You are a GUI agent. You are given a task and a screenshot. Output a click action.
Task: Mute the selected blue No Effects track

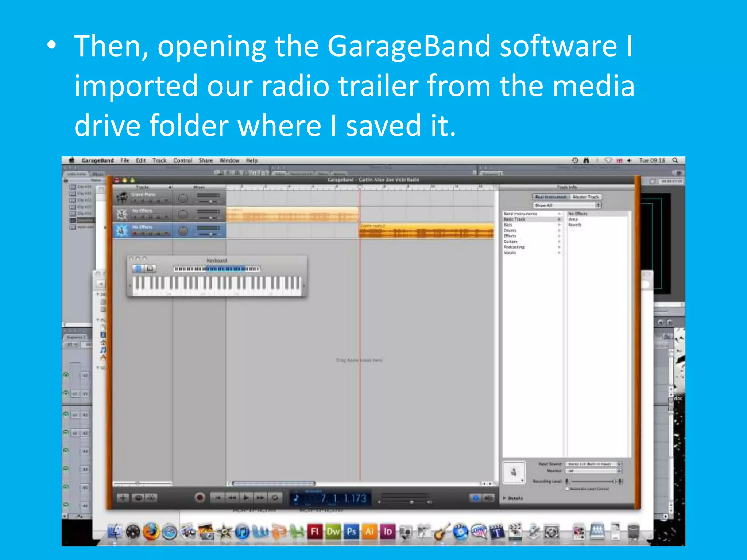(143, 234)
